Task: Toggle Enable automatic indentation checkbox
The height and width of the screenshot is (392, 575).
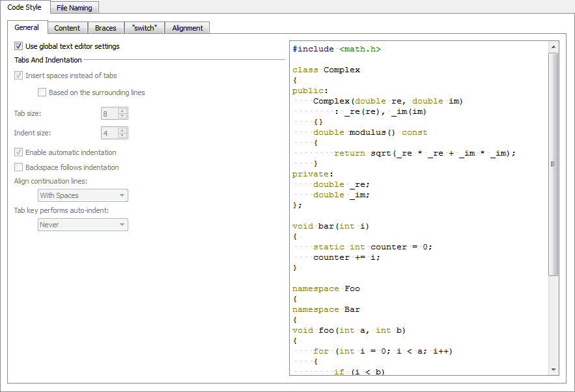Action: [x=19, y=152]
